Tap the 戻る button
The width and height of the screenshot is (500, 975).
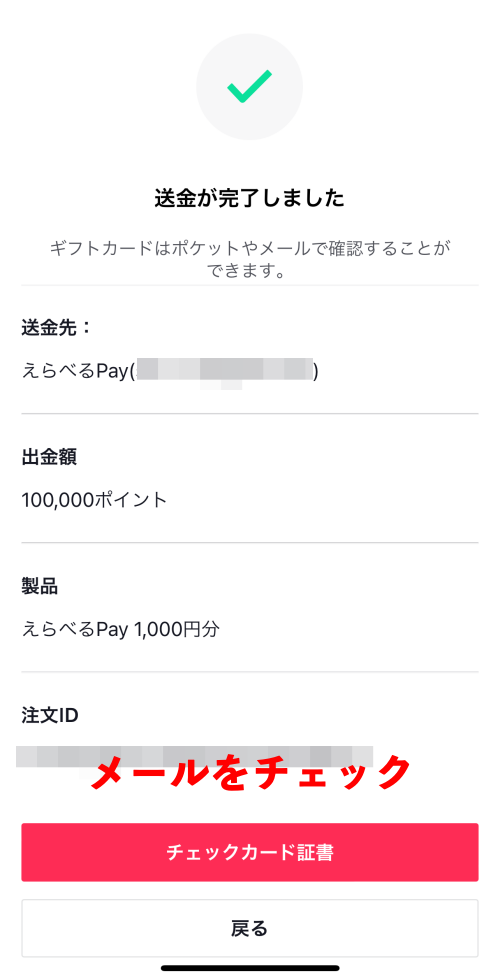click(249, 928)
